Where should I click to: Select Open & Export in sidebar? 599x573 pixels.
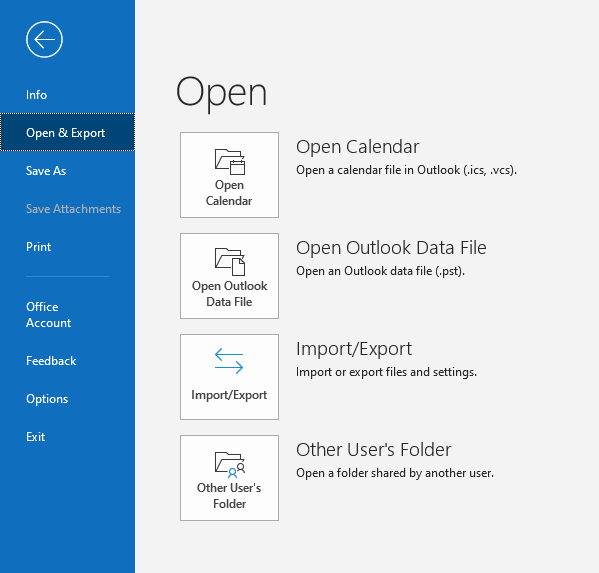(x=67, y=132)
